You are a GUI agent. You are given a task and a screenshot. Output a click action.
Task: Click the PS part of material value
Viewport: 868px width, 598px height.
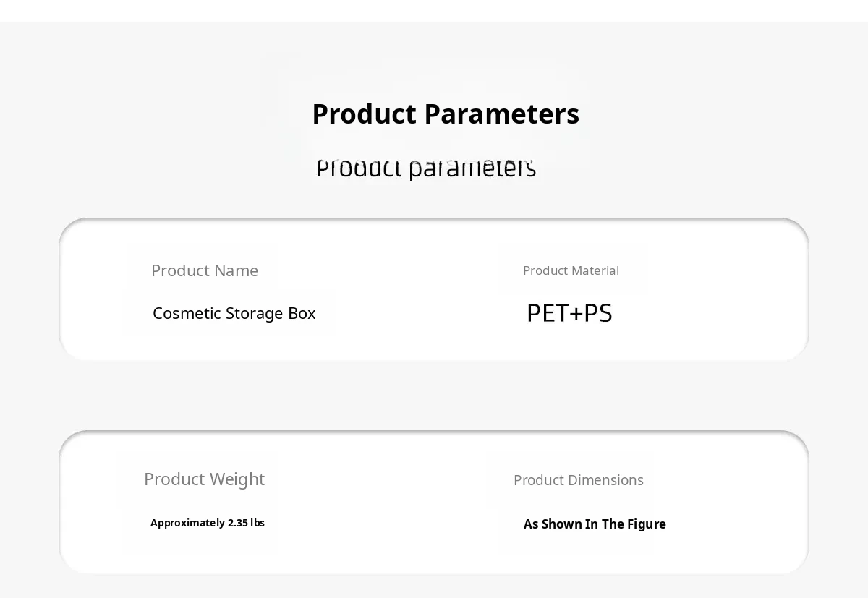(x=598, y=313)
